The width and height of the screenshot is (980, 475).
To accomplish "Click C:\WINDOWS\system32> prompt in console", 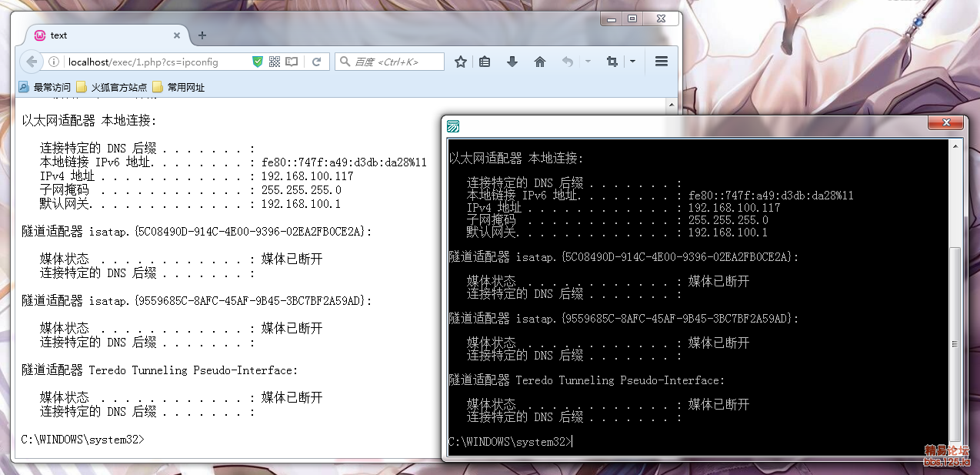I will (511, 442).
